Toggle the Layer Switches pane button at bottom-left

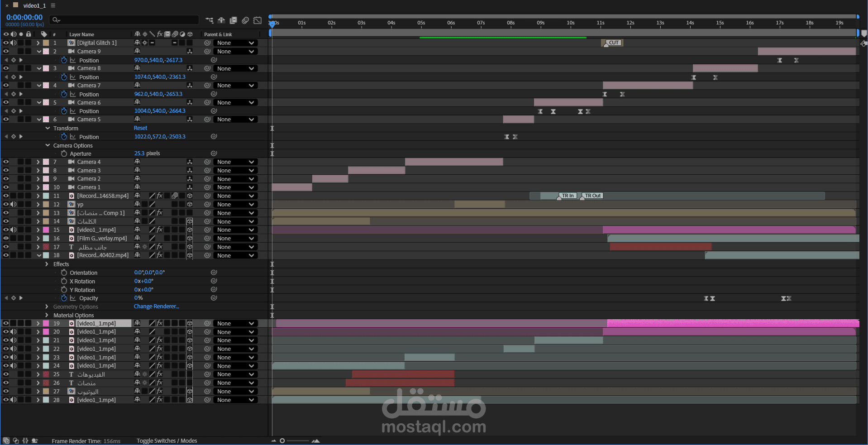coord(6,440)
